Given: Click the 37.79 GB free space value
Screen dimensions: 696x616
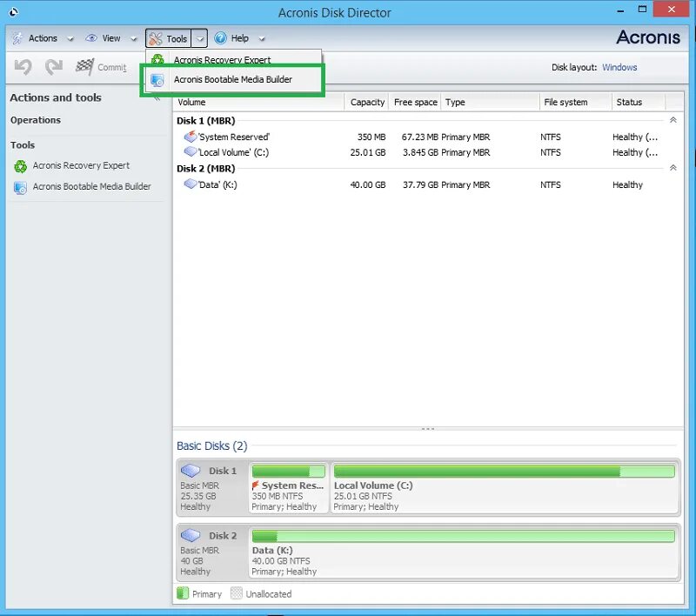Looking at the screenshot, I should [420, 184].
